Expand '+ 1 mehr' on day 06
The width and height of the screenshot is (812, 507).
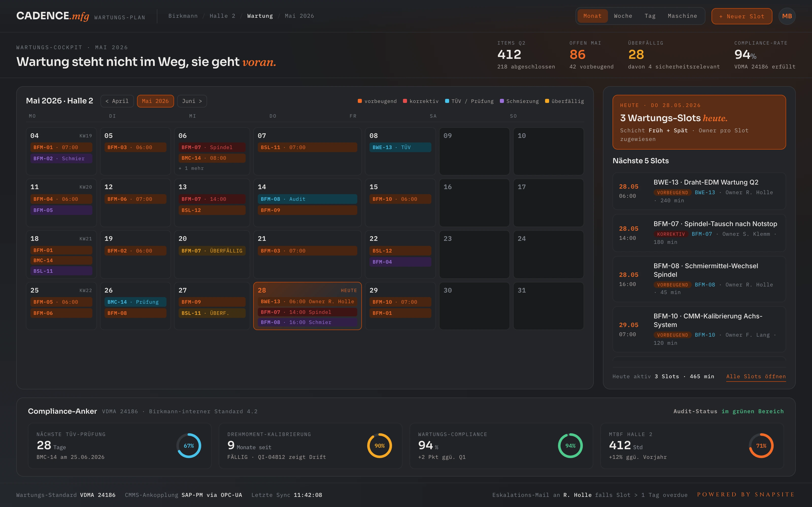[x=191, y=168]
